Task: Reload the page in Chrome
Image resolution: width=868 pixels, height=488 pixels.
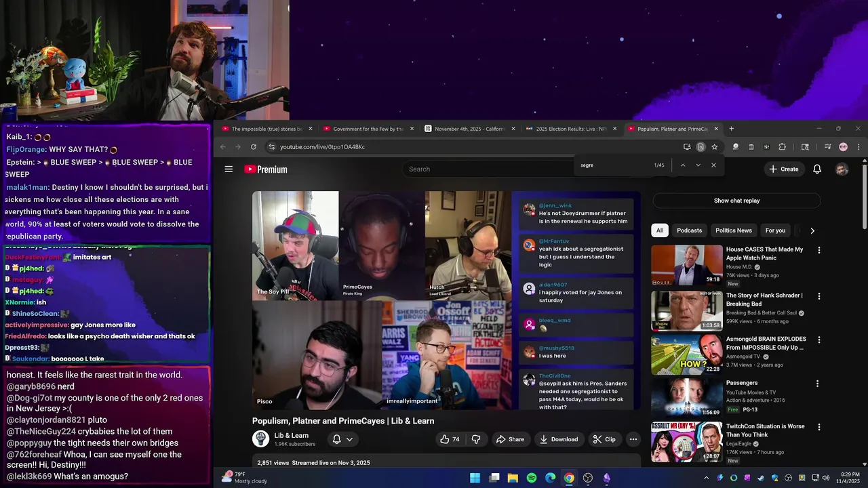Action: click(x=253, y=147)
